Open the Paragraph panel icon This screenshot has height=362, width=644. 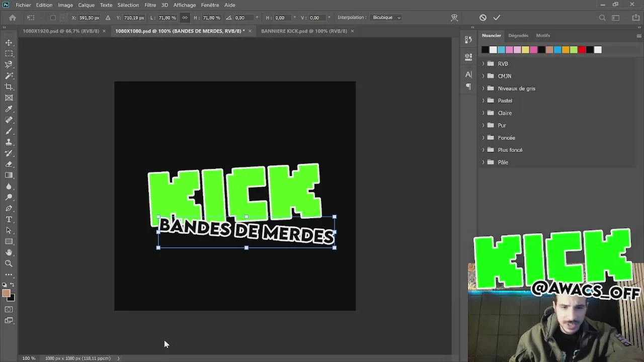[468, 86]
